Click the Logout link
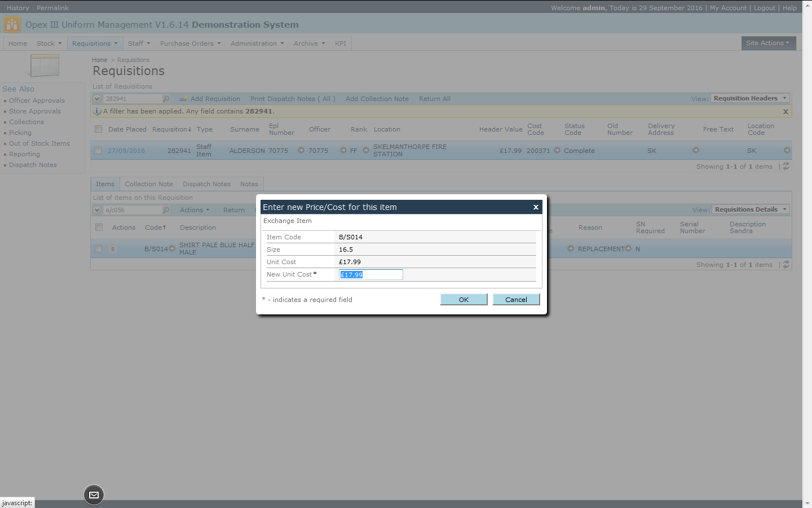The width and height of the screenshot is (812, 508). (x=765, y=8)
